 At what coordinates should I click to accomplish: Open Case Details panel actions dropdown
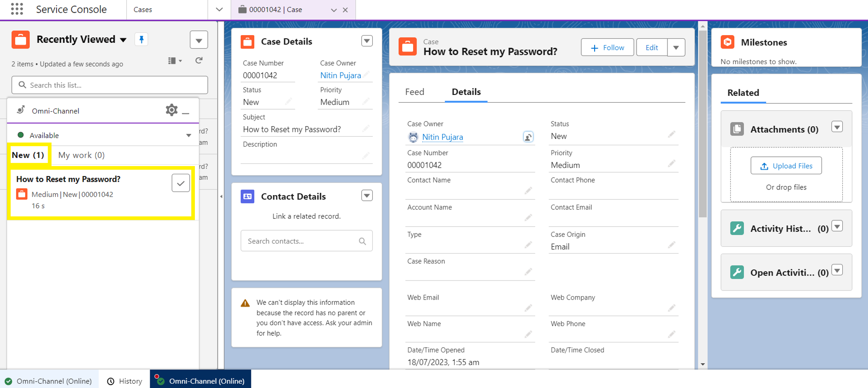point(367,41)
